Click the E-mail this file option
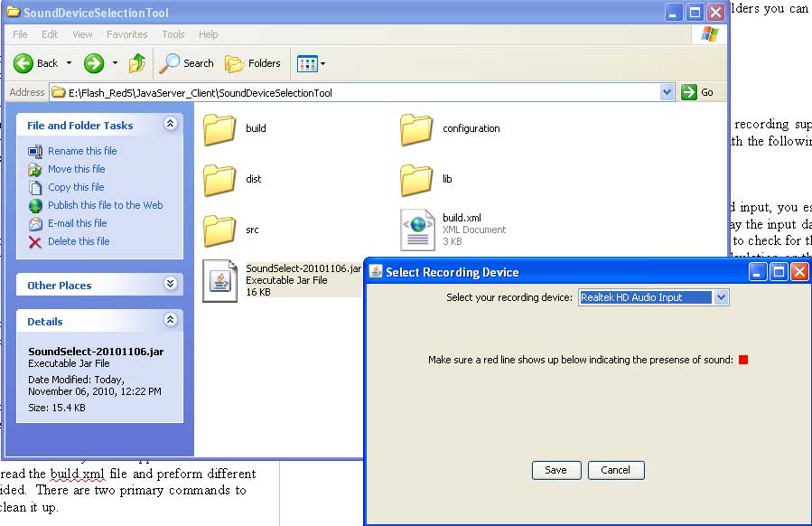 coord(77,223)
